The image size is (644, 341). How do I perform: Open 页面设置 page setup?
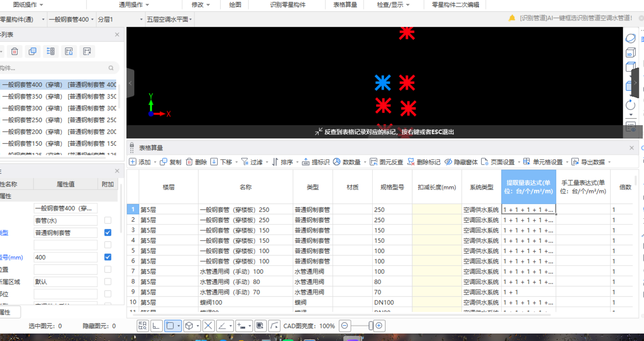(498, 162)
